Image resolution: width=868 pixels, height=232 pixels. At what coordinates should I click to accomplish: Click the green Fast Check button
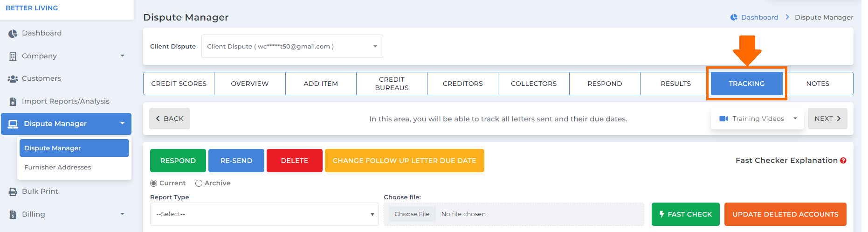coord(686,214)
